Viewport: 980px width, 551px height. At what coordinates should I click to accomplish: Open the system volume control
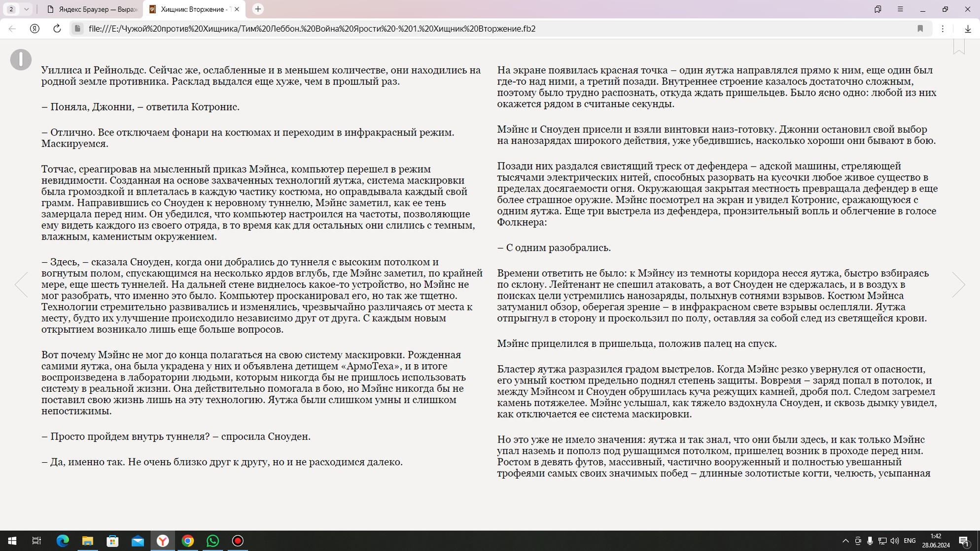[894, 541]
